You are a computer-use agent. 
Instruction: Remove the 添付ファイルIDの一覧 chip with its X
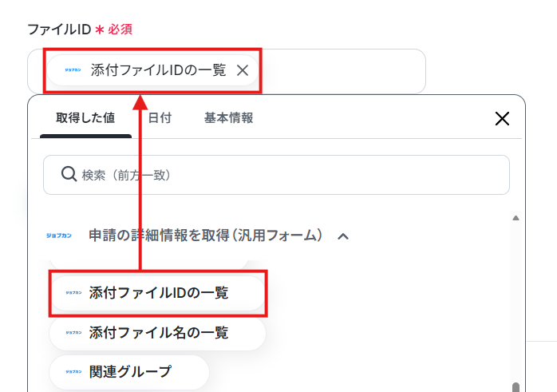(243, 70)
